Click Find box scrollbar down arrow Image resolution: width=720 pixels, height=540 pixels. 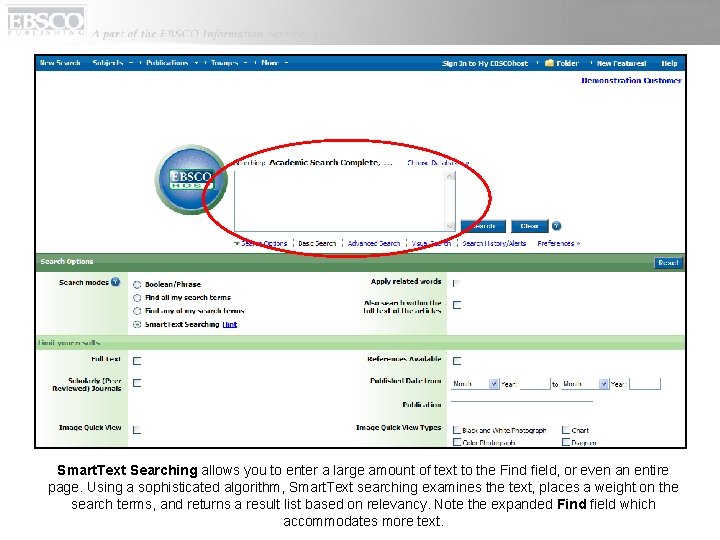click(450, 226)
